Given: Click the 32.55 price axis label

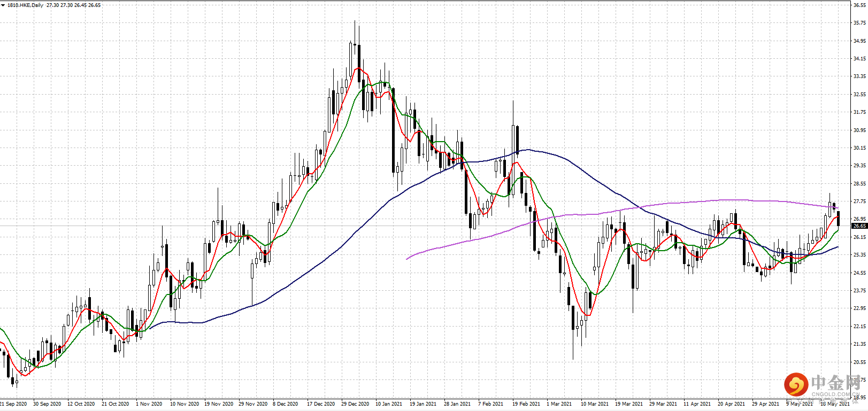Looking at the screenshot, I should pos(859,95).
